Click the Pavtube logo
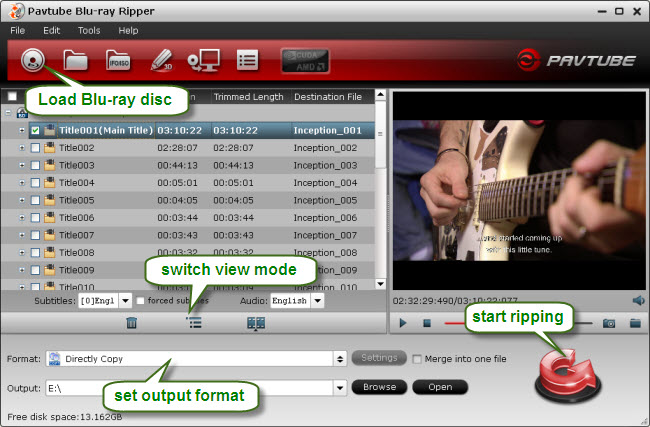The width and height of the screenshot is (650, 427). (x=576, y=61)
